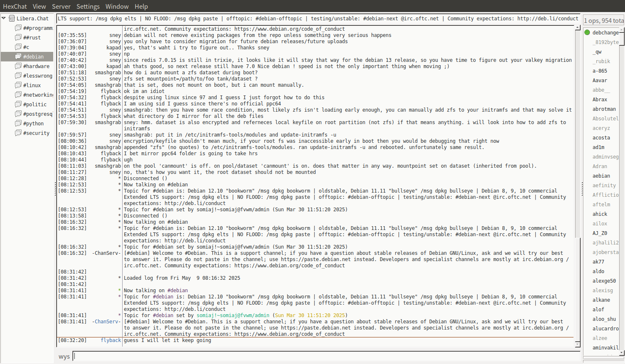Click the ##rust channel icon
Viewport: 625px width, 364px height.
pyautogui.click(x=18, y=37)
